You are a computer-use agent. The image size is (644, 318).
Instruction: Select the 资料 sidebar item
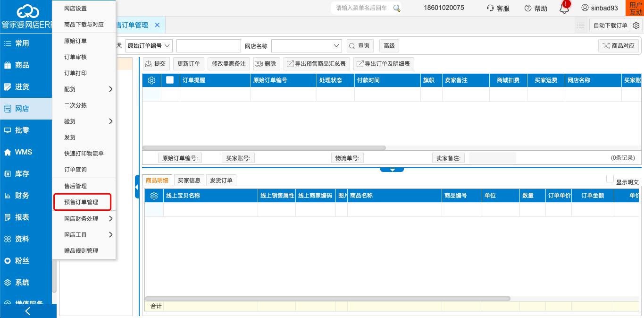pyautogui.click(x=26, y=239)
